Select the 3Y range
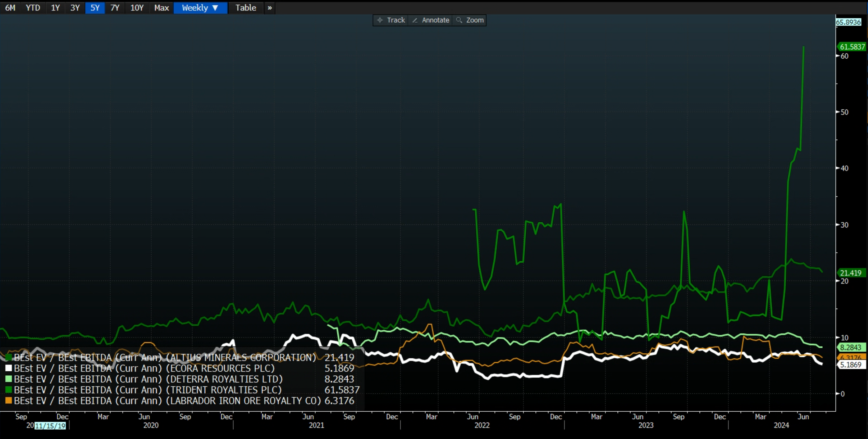The width and height of the screenshot is (868, 439). (75, 8)
